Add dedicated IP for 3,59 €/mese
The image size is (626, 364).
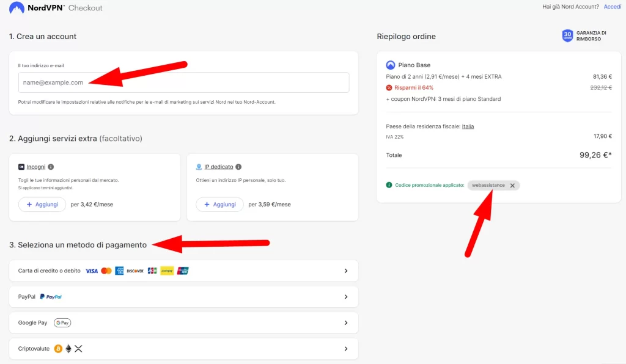(219, 204)
